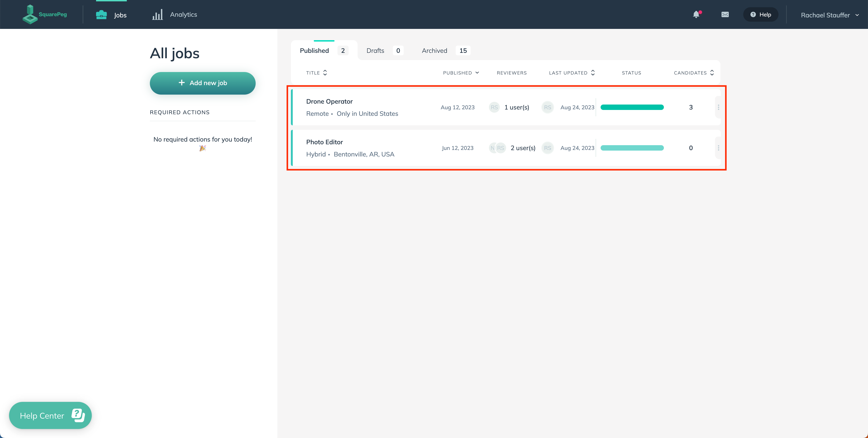Click the Drone Operator options menu icon
Screen dimensions: 868x438
point(719,107)
